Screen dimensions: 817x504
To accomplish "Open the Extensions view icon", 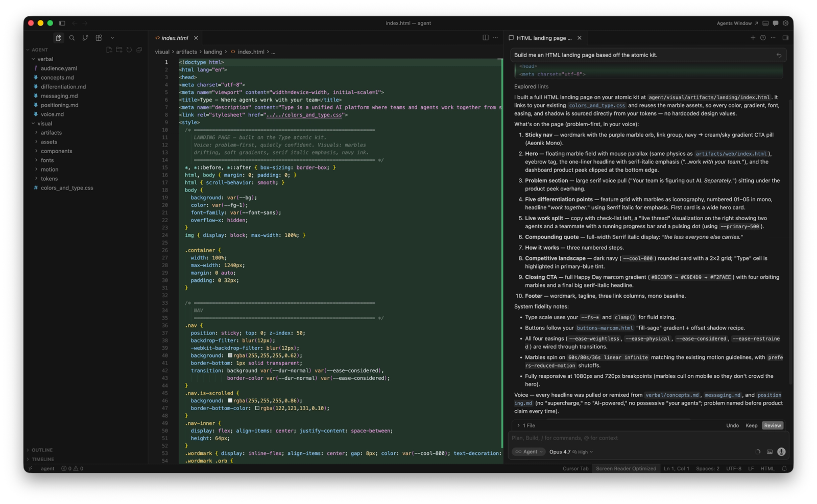I will pos(99,38).
